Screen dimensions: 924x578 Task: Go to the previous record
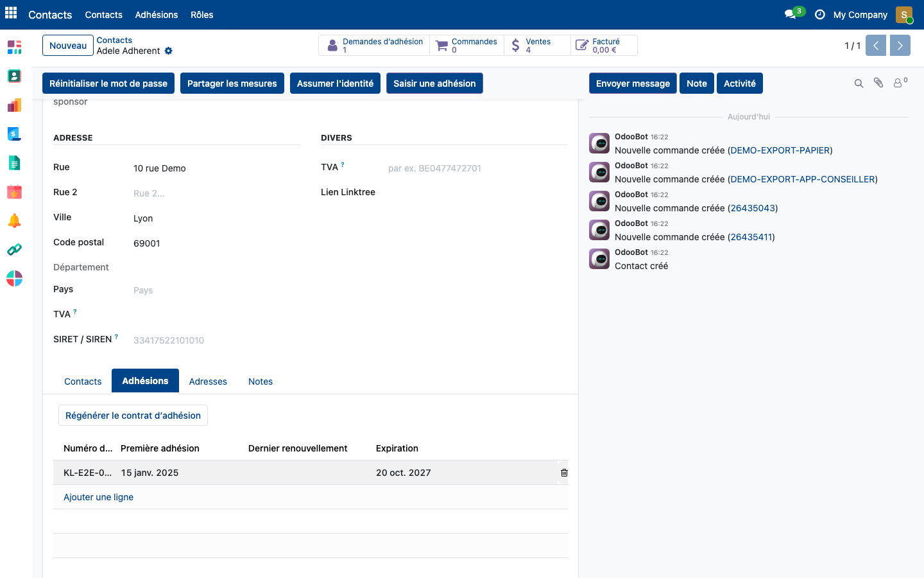[876, 46]
